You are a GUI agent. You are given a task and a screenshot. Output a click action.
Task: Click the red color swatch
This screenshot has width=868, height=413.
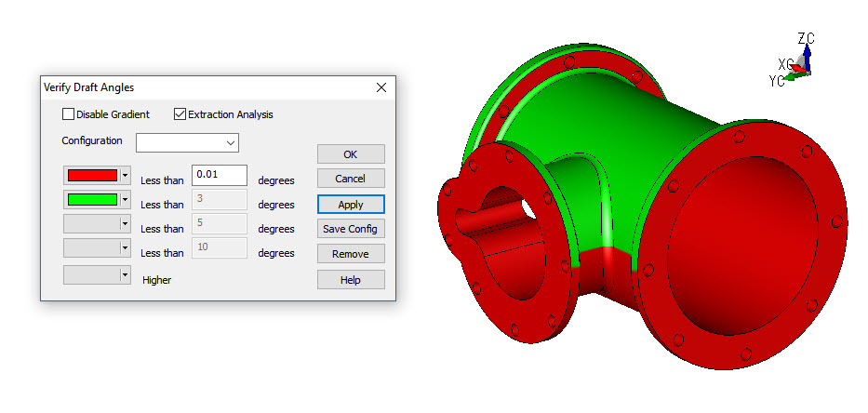[x=92, y=175]
